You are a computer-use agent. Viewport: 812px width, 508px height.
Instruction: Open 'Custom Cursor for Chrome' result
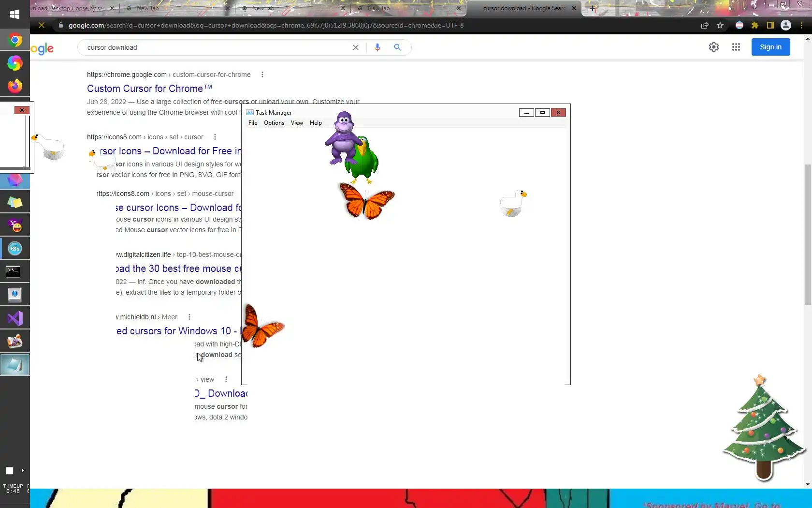[149, 89]
